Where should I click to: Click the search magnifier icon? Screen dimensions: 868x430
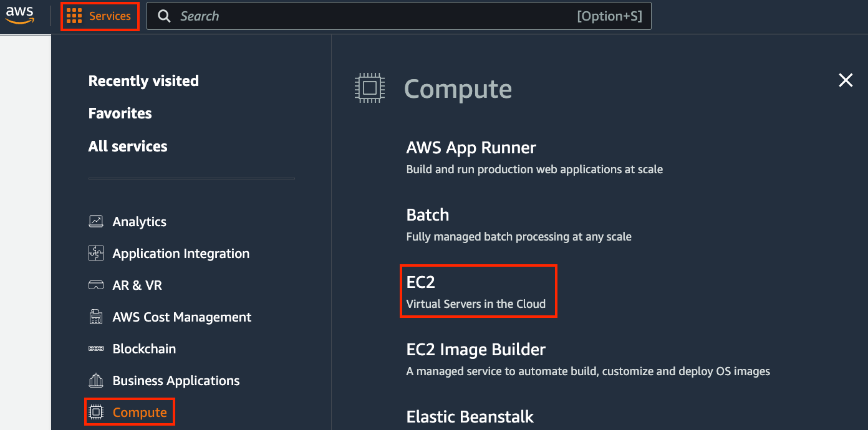point(164,16)
